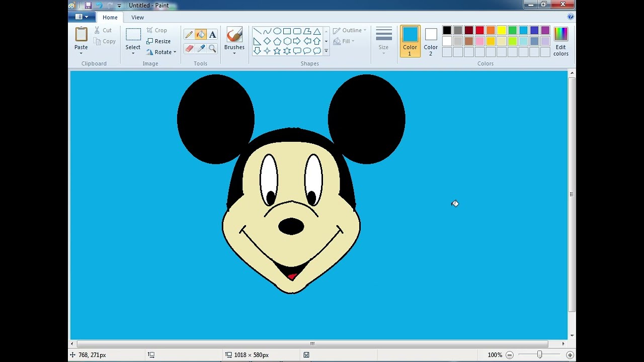Viewport: 644px width, 362px height.
Task: Open the Outline dropdown
Action: click(350, 30)
